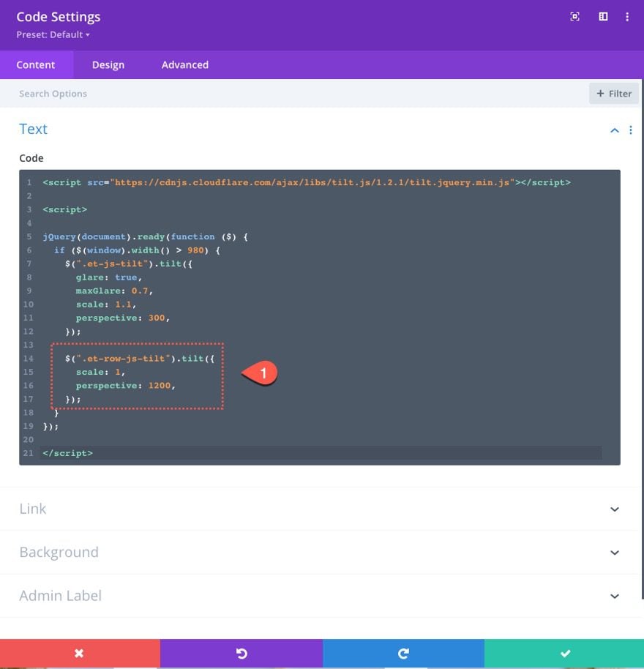Click the cdnjs tilt.js script URL line
644x669 pixels.
tap(307, 182)
